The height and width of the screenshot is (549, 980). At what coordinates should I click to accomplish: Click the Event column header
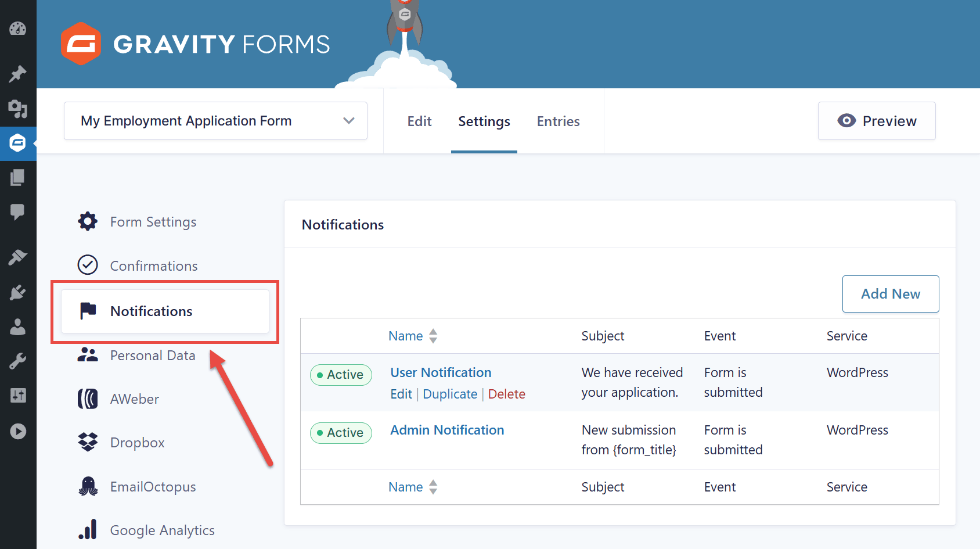click(720, 336)
